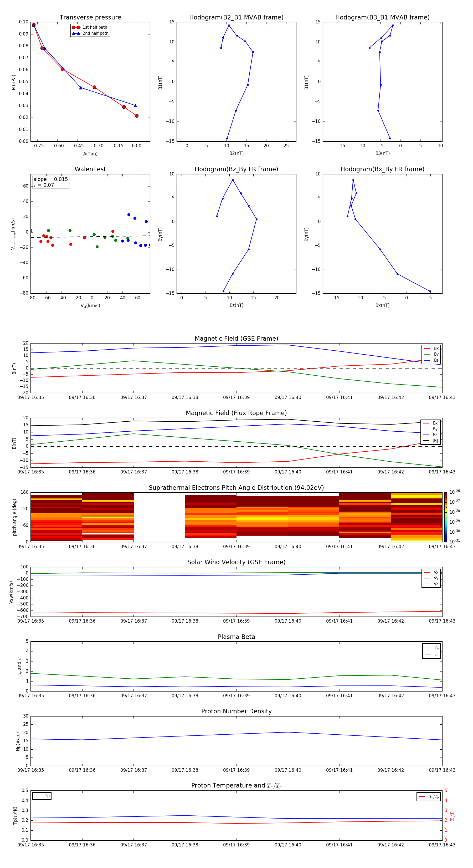Click the 'Hodogram(B2_B1 MVAB frame)' title
Image resolution: width=473 pixels, height=868 pixels.
pyautogui.click(x=236, y=18)
